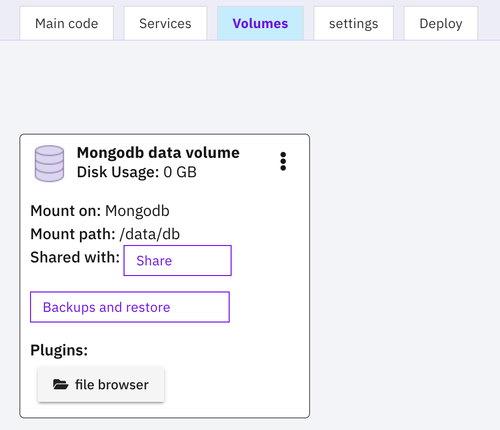Screen dimensions: 500x430
Task: Click the Share button
Action: tap(177, 261)
